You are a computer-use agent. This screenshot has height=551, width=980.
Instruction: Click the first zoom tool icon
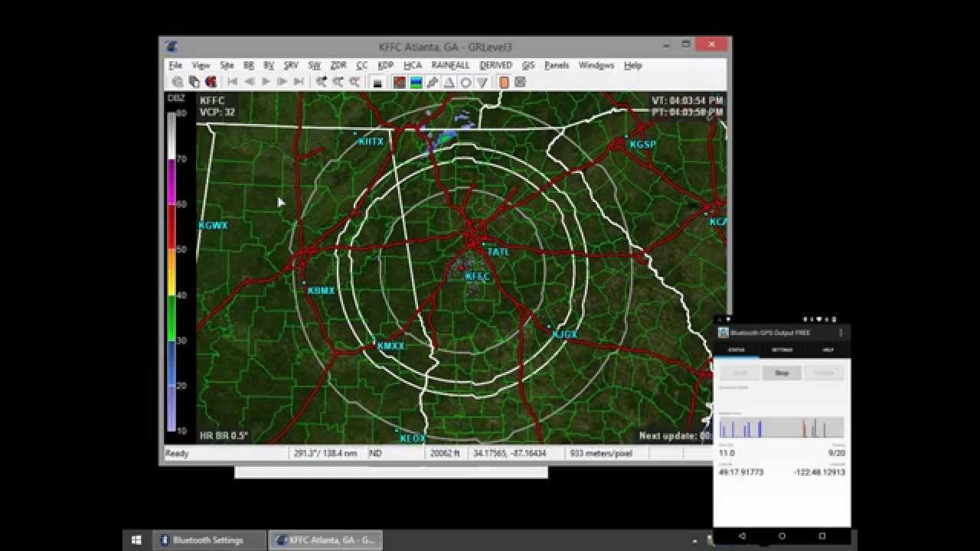tap(322, 82)
